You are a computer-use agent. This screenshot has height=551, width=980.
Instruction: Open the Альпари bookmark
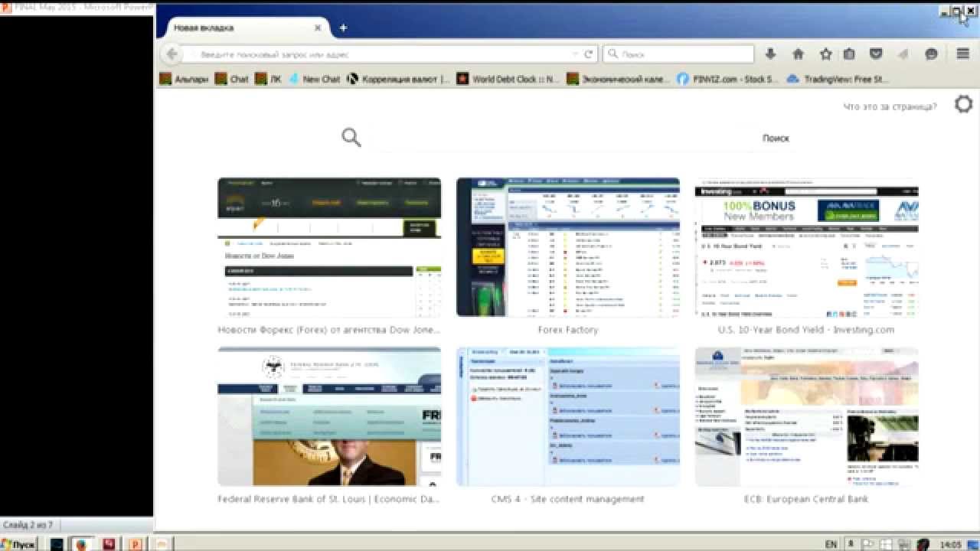(183, 79)
